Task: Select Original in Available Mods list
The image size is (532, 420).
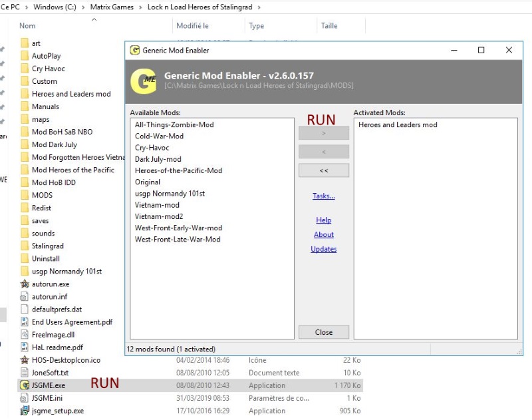Action: [x=148, y=182]
